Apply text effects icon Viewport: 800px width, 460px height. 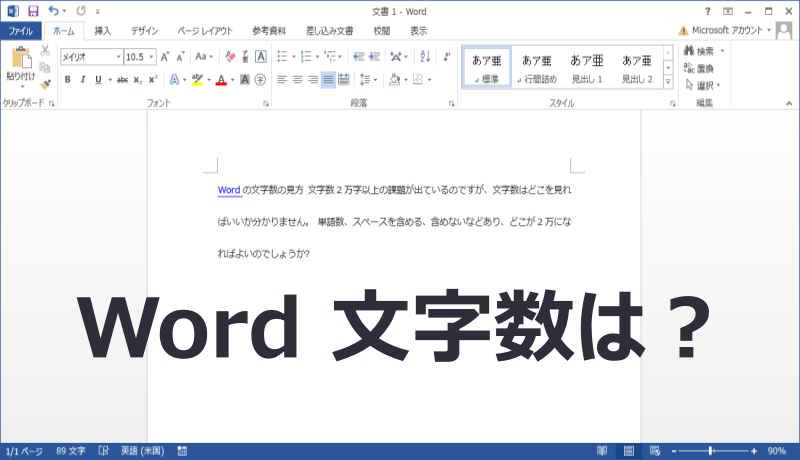pos(174,80)
